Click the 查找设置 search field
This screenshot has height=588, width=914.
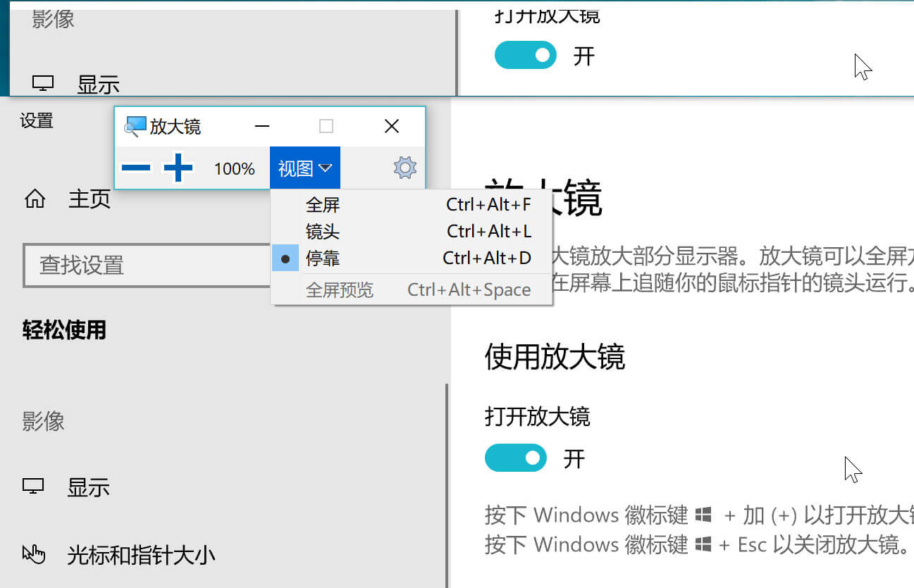[147, 265]
